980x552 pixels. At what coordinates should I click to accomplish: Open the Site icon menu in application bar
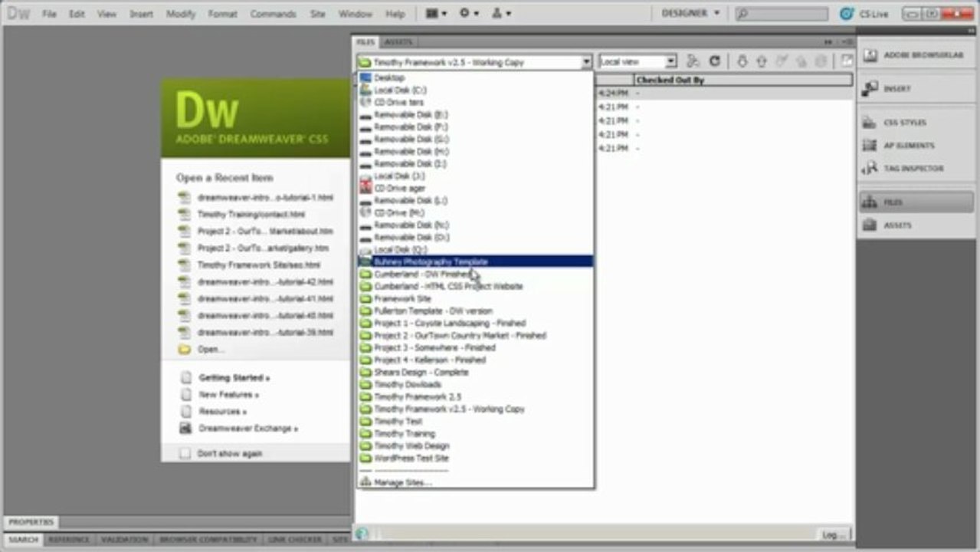coord(501,14)
